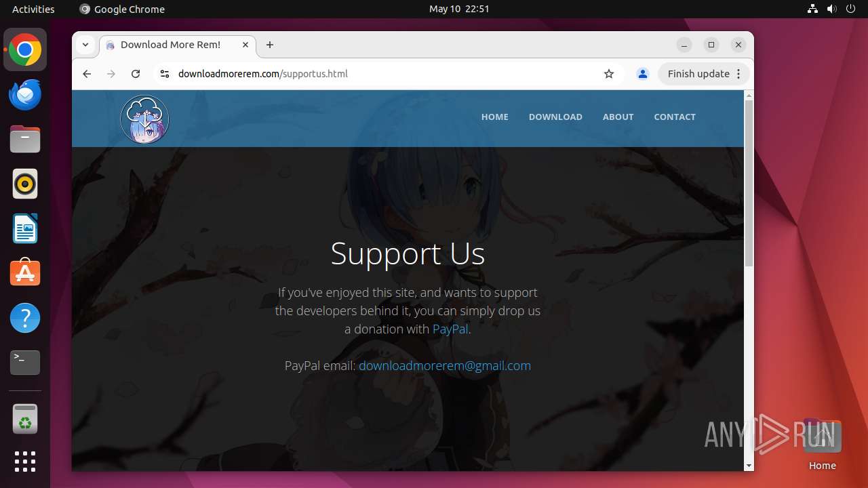Bookmark this page with the star
The height and width of the screenshot is (488, 868).
tap(609, 74)
